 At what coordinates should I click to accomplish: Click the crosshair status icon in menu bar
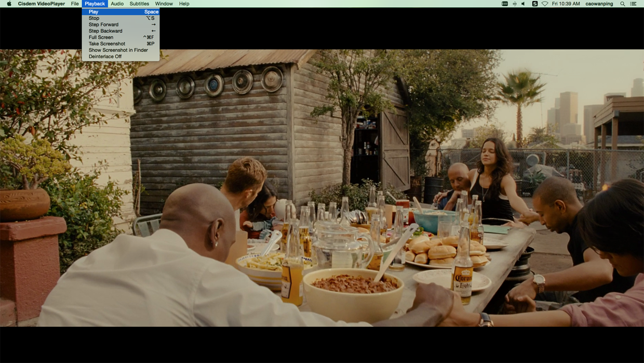(x=514, y=4)
